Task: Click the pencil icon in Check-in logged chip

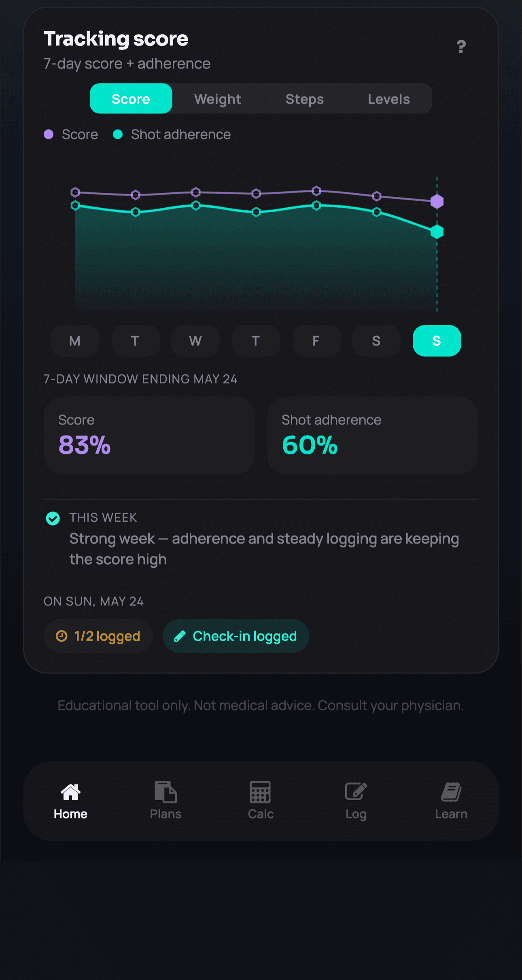Action: point(180,636)
